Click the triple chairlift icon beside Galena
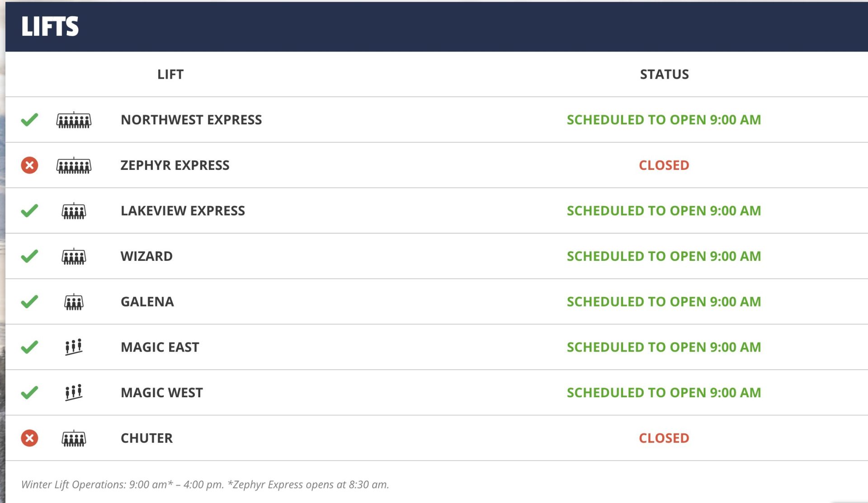 tap(74, 302)
